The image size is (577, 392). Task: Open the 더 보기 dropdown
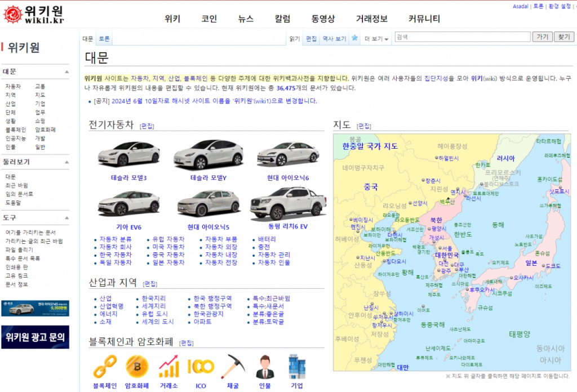coord(376,39)
